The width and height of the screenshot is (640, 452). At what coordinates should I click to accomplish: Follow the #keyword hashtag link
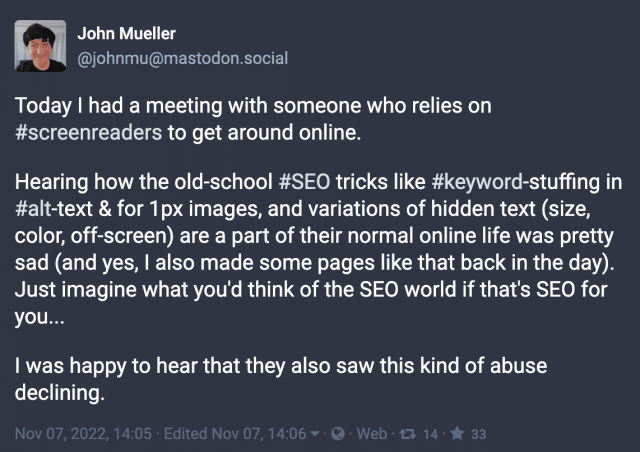[x=476, y=181]
